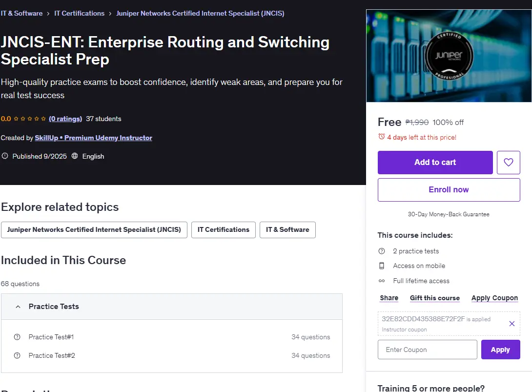
Task: Click the Share link
Action: coord(389,298)
